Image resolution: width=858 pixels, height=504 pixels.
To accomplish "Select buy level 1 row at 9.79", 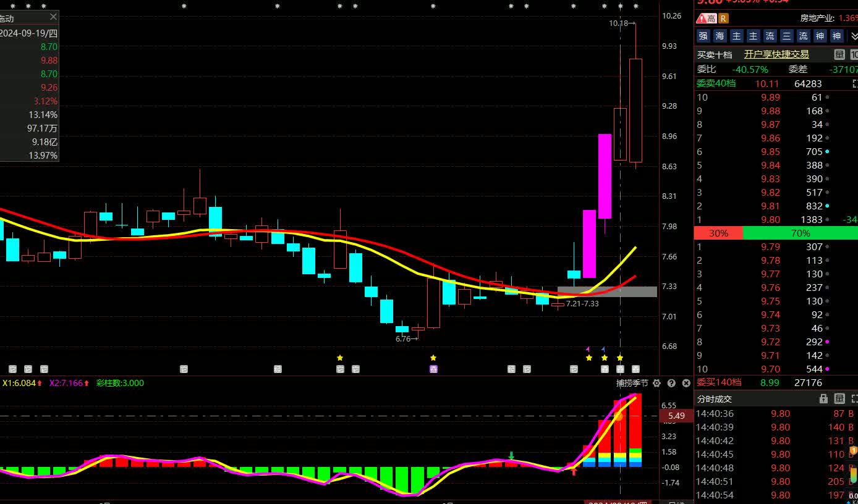I will pyautogui.click(x=776, y=246).
